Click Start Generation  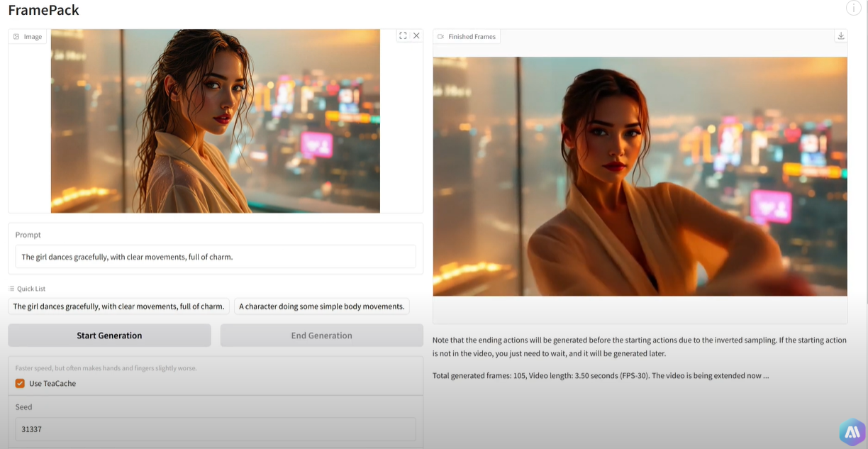tap(109, 336)
